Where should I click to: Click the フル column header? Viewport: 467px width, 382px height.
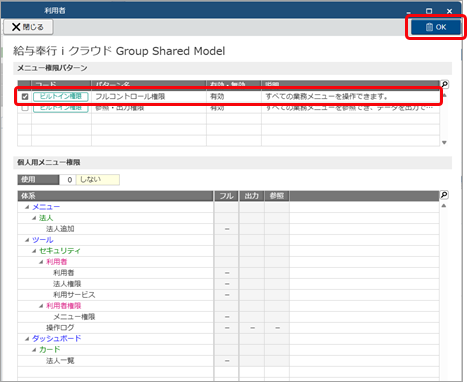click(226, 196)
